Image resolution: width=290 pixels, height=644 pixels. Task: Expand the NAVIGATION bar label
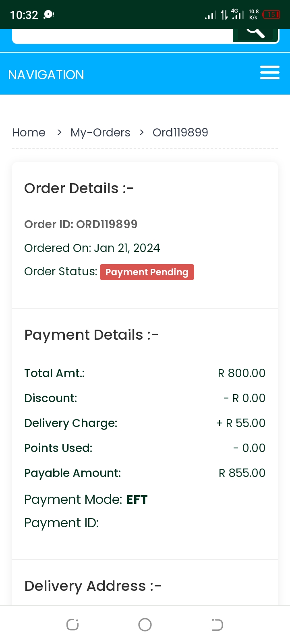pos(46,75)
